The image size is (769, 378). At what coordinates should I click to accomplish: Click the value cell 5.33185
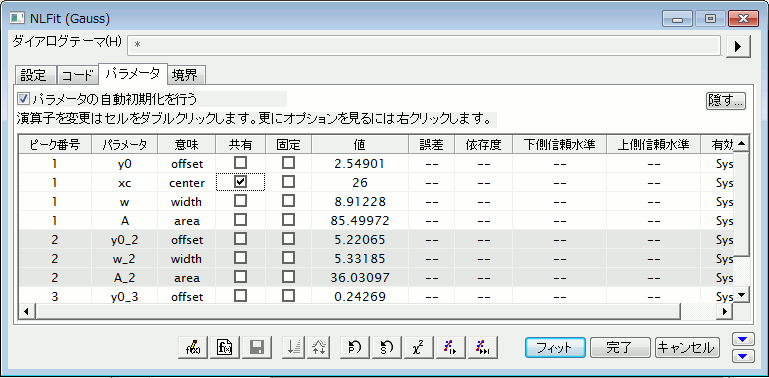coord(360,258)
